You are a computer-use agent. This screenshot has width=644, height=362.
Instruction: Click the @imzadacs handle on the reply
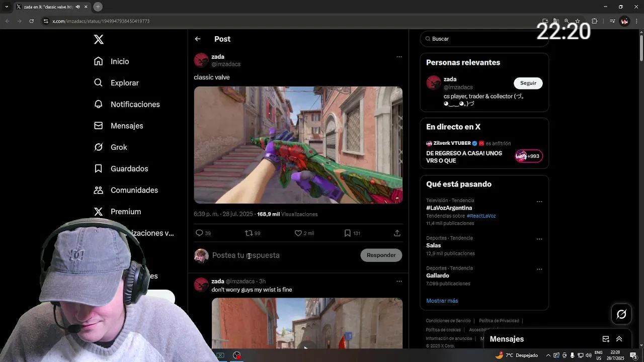[x=240, y=281]
